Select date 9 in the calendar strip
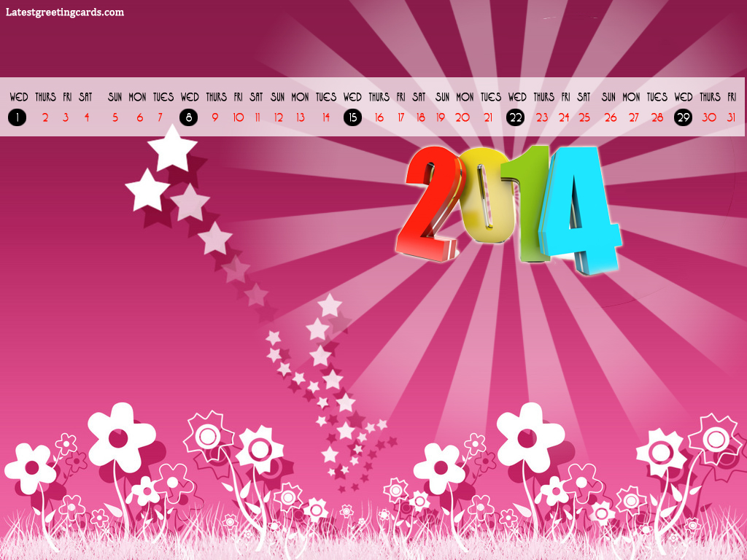The image size is (747, 560). (215, 117)
